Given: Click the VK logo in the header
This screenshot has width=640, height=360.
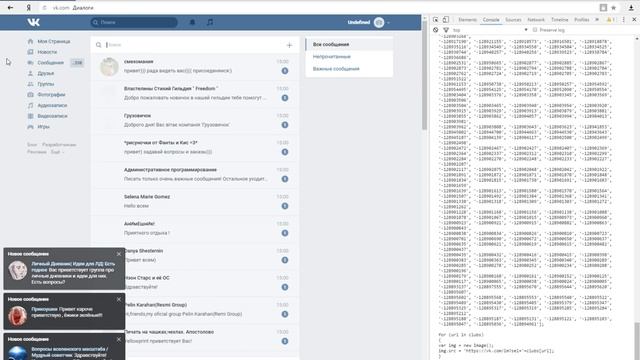Looking at the screenshot, I should 33,22.
